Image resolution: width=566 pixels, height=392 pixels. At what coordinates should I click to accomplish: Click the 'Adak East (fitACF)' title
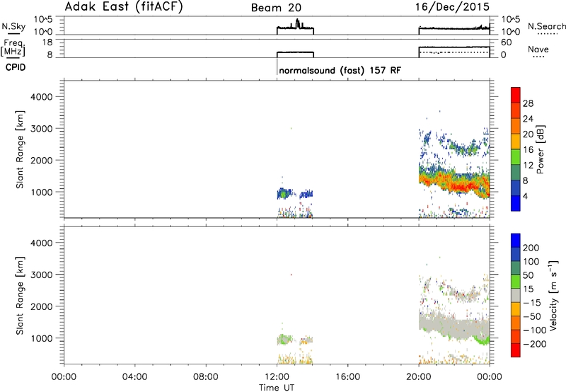(123, 7)
